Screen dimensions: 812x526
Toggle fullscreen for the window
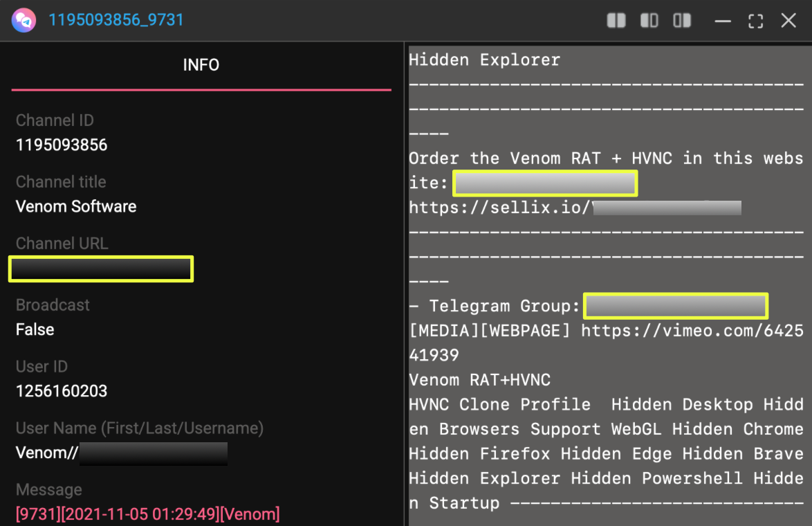coord(755,21)
